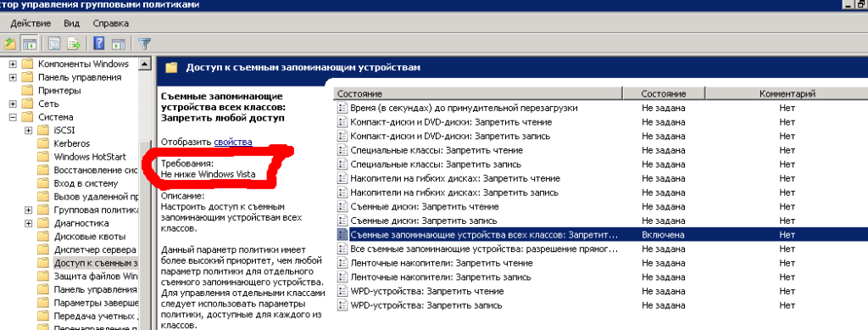The image size is (868, 330).
Task: Expand the iSCSI tree node
Action: [29, 131]
